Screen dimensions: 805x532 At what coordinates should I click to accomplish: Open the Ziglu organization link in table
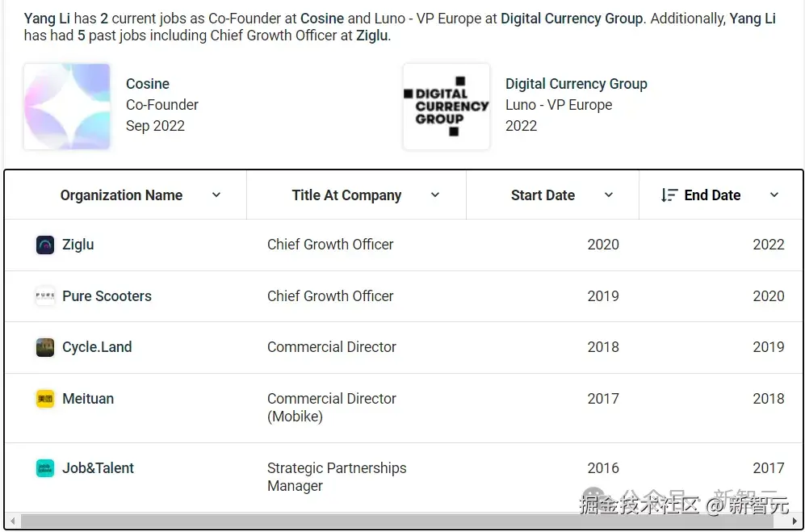(78, 245)
